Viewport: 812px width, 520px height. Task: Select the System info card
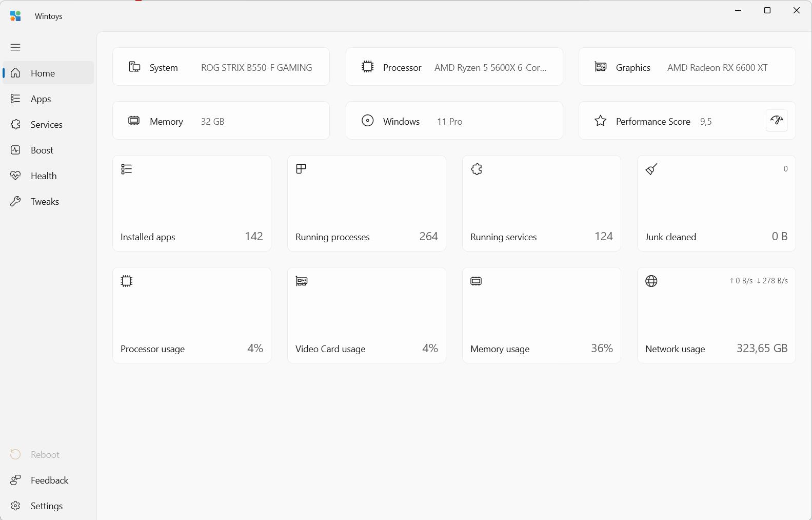[221, 67]
